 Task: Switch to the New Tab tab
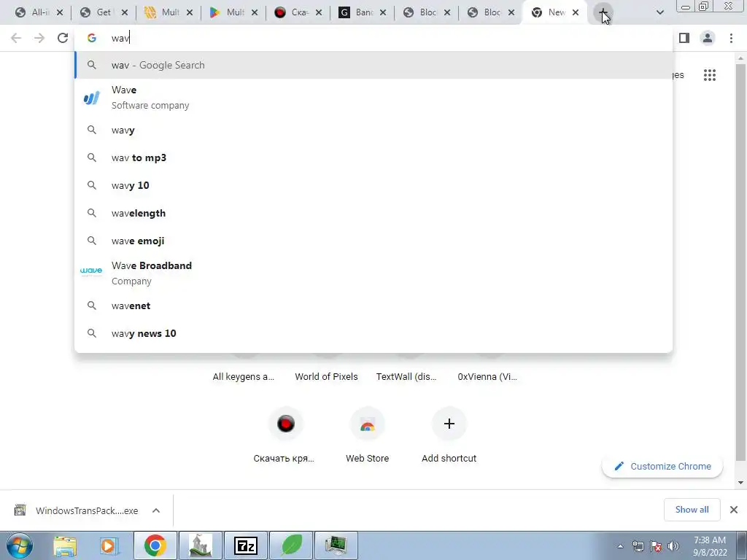pyautogui.click(x=556, y=13)
